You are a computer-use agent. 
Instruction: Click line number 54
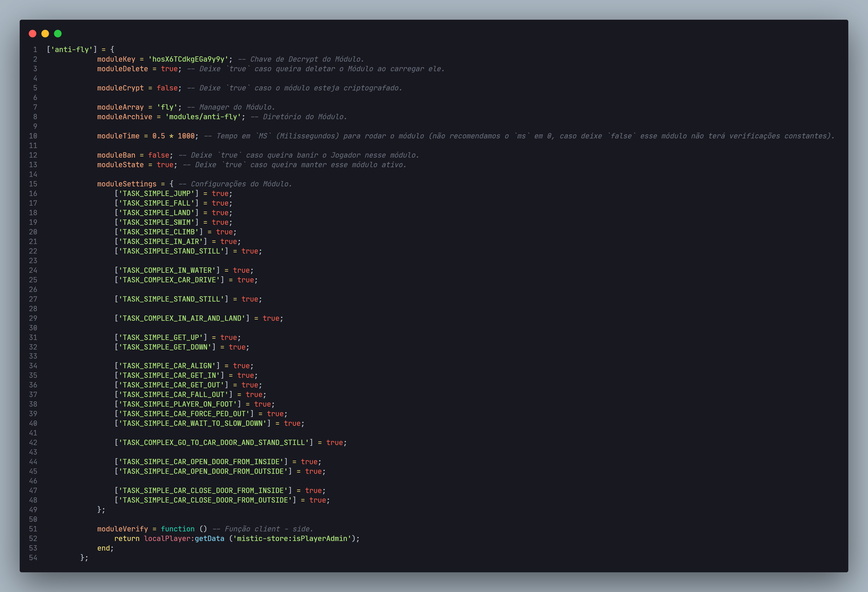click(x=33, y=558)
